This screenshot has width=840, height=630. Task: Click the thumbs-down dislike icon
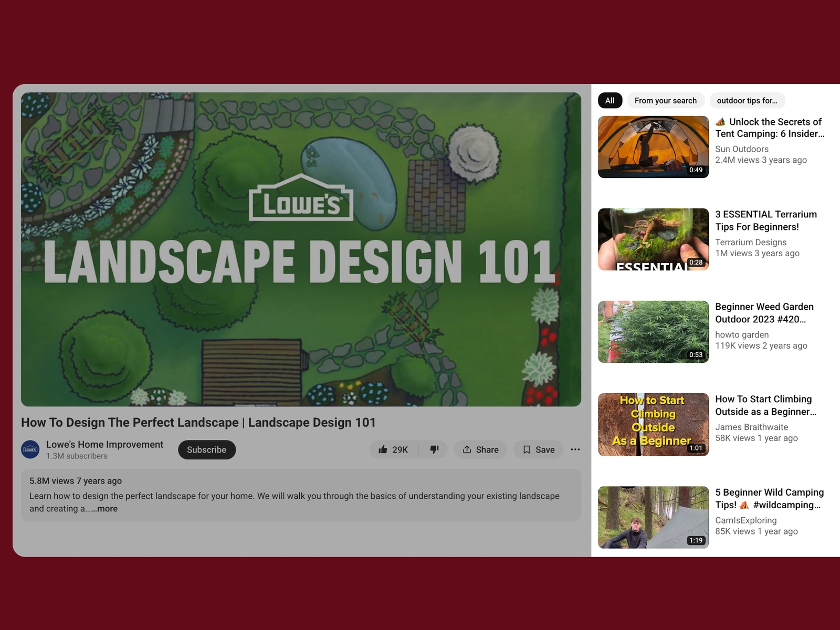coord(434,449)
